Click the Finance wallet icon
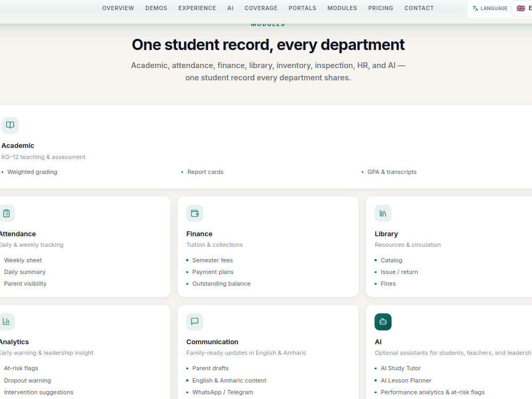This screenshot has width=532, height=399. click(x=195, y=213)
